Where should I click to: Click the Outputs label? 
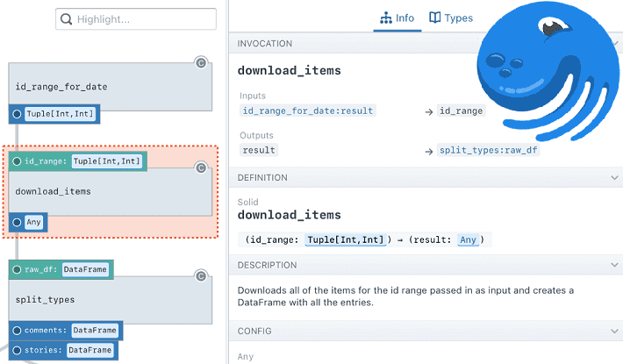click(x=256, y=135)
